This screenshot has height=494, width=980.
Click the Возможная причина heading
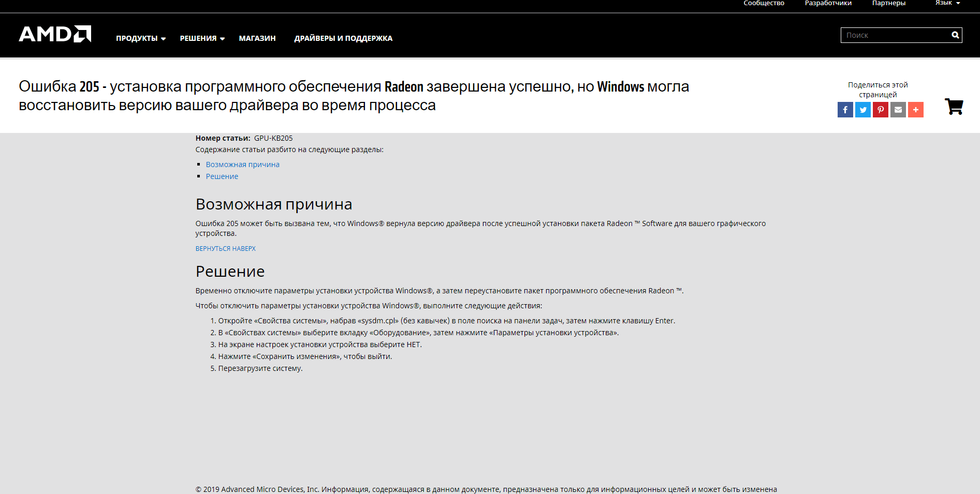pos(274,204)
